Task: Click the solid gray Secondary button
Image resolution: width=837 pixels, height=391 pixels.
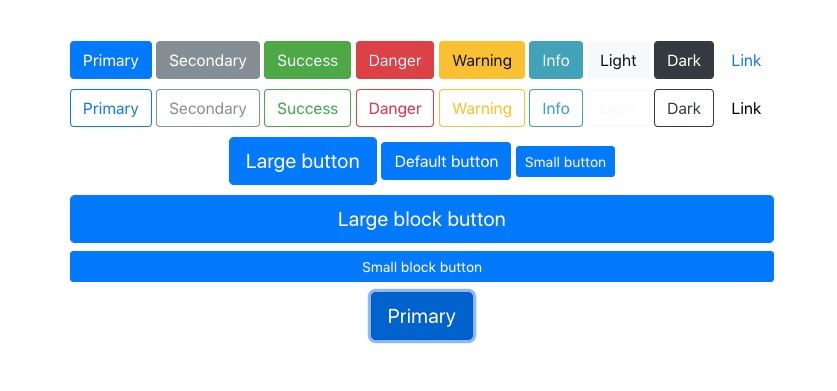Action: (208, 60)
